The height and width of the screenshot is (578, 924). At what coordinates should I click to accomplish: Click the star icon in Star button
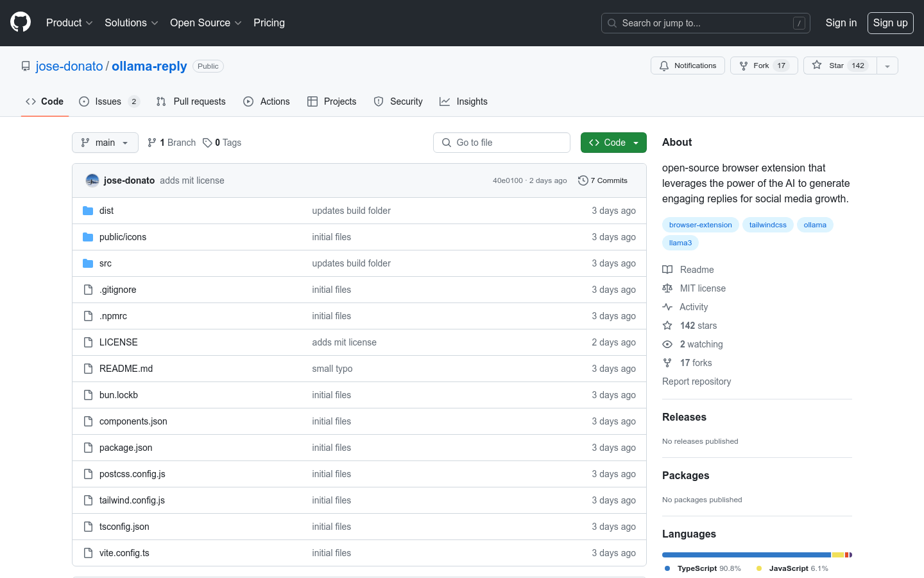coord(817,65)
